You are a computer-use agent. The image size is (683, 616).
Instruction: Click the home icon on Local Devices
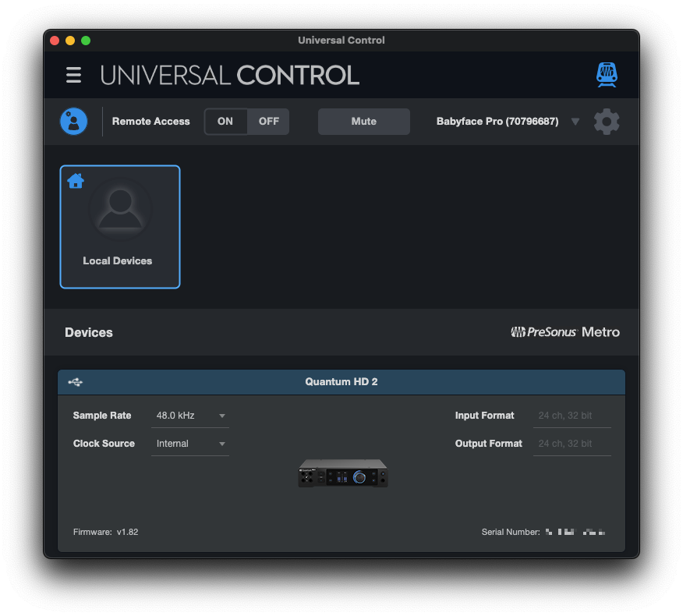coord(76,181)
